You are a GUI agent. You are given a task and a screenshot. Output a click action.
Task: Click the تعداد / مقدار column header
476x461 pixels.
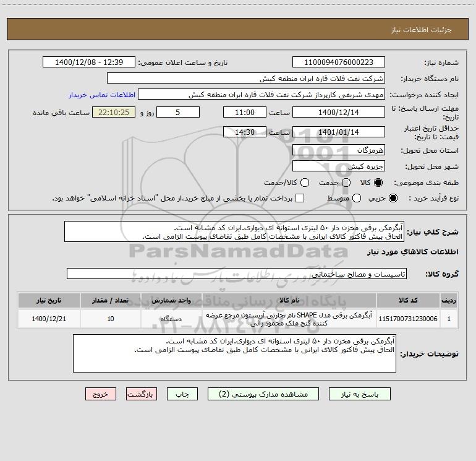pyautogui.click(x=111, y=300)
